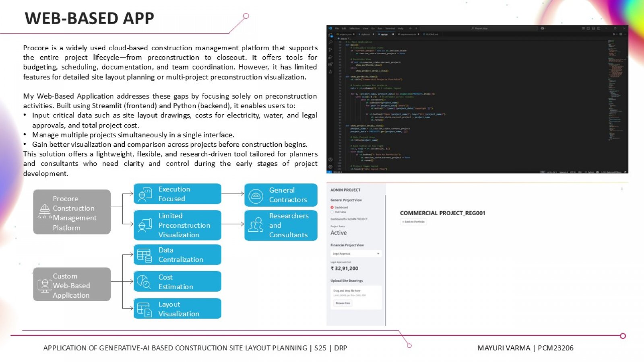
Task: Click the Data Centralization box icon
Action: coord(144,255)
